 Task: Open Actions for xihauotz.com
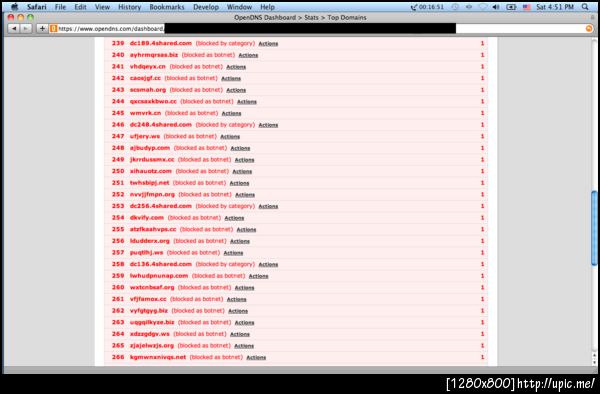(242, 171)
